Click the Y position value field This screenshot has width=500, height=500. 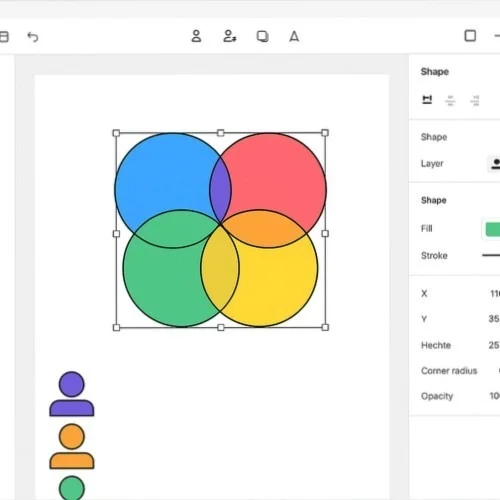[x=494, y=319]
